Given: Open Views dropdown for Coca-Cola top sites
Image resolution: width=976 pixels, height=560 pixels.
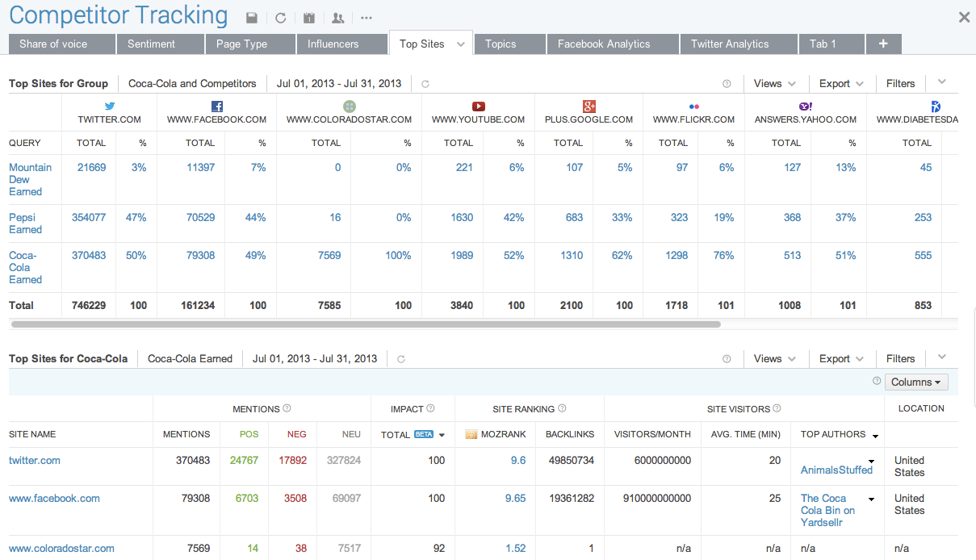Looking at the screenshot, I should (775, 358).
